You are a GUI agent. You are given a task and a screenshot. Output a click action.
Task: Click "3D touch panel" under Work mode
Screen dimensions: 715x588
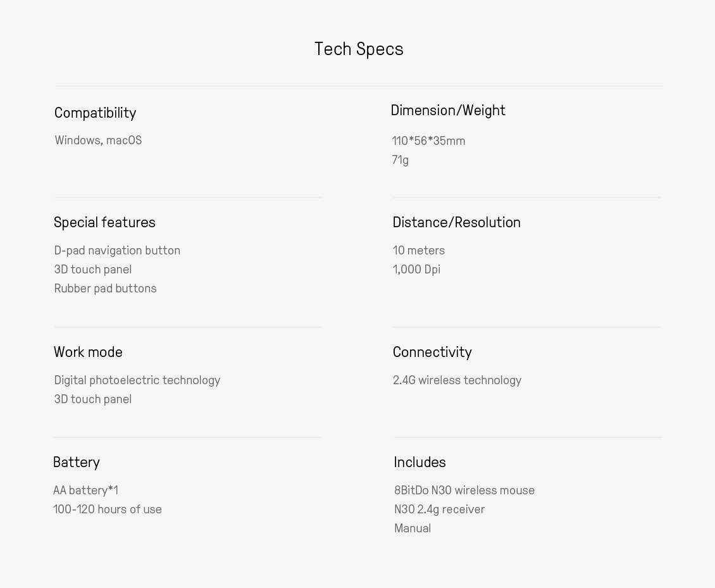coord(92,399)
